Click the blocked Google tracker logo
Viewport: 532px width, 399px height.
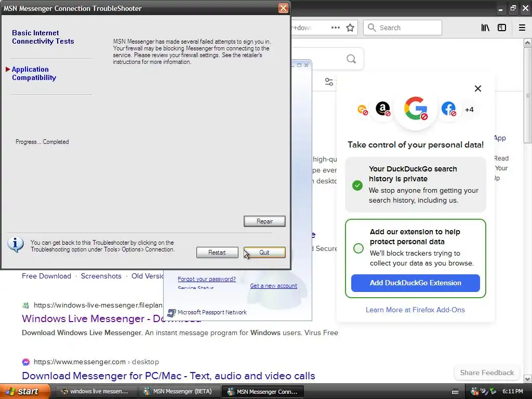pos(416,109)
